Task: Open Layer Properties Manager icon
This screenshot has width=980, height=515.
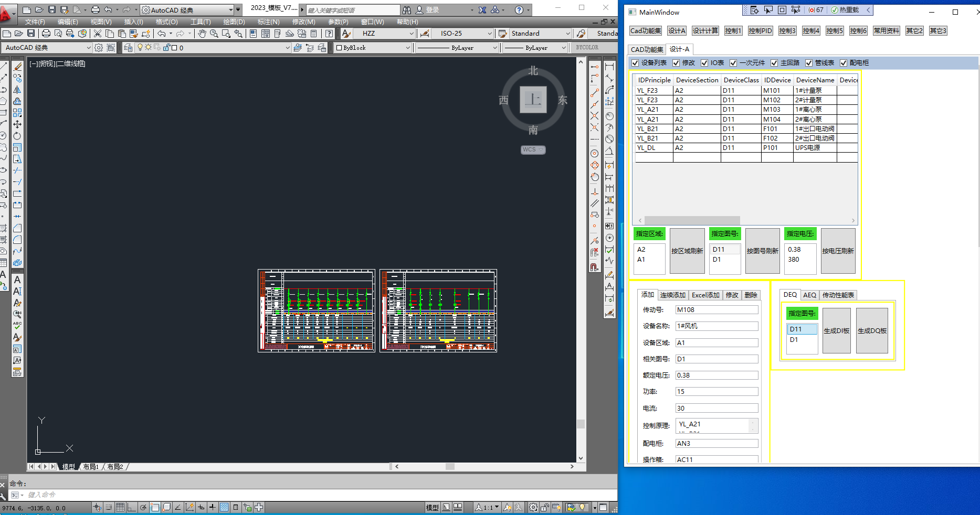Action: (128, 48)
